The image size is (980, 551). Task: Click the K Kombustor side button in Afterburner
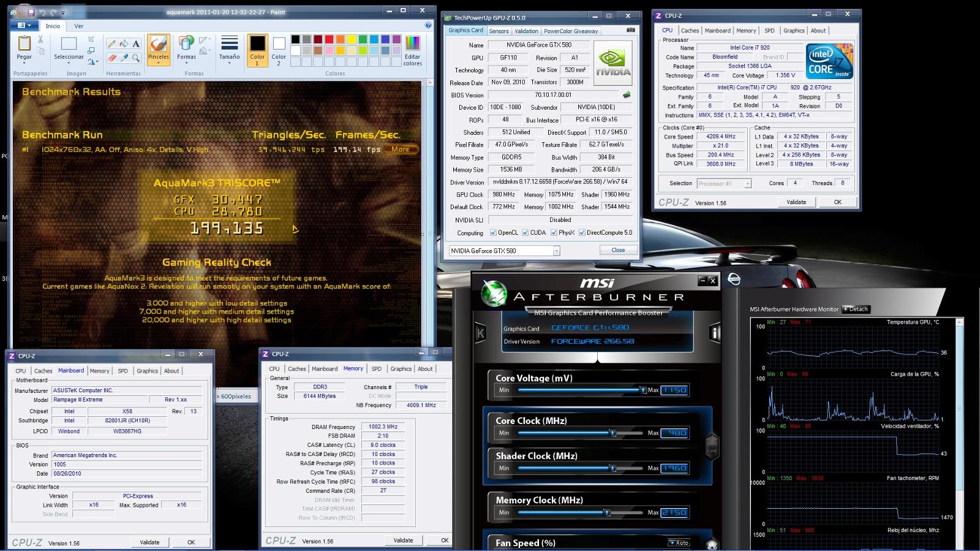tap(480, 333)
